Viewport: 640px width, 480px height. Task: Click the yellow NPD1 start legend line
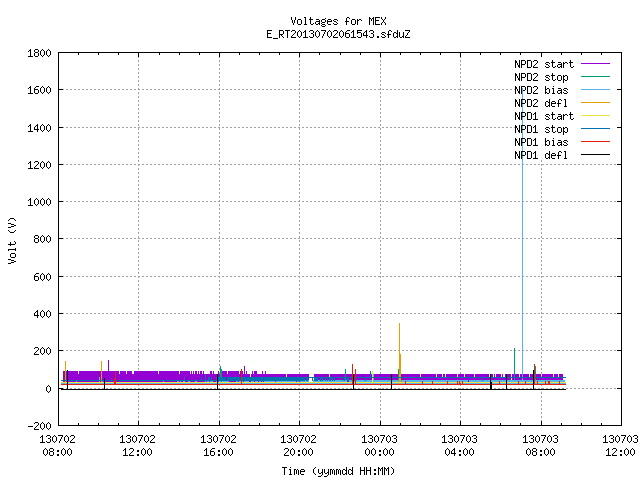(x=595, y=116)
